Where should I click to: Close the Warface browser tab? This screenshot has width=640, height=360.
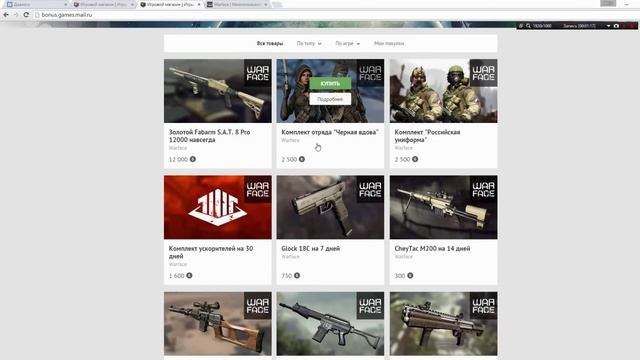pyautogui.click(x=266, y=4)
